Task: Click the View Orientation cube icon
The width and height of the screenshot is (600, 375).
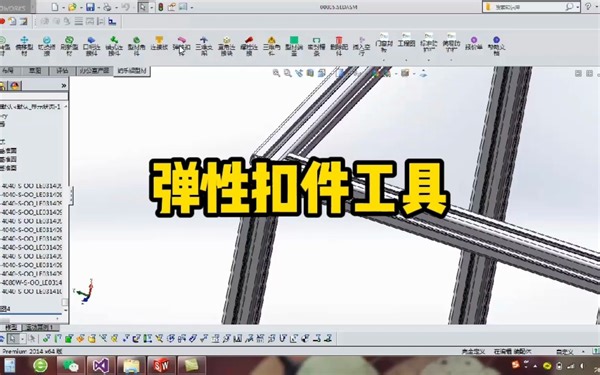Action: tap(321, 73)
